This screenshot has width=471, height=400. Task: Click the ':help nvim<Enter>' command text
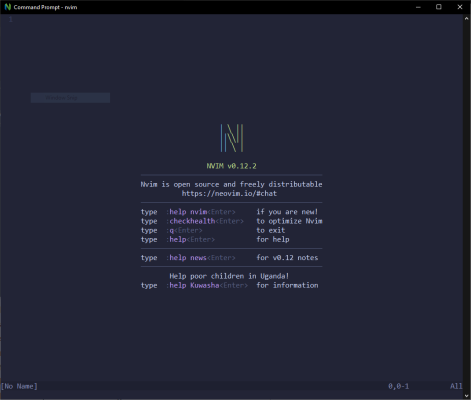tap(201, 212)
